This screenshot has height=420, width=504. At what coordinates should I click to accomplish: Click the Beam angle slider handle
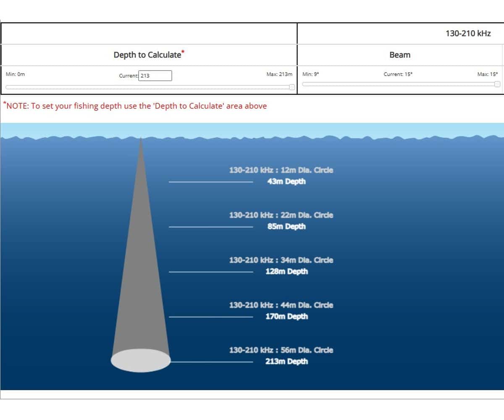click(x=497, y=84)
